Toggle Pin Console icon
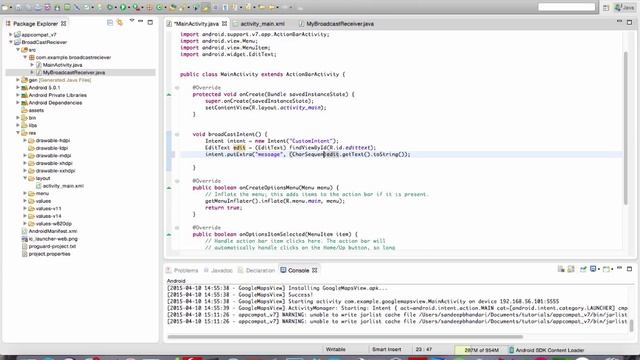Image resolution: width=640 pixels, height=360 pixels. coord(583,269)
